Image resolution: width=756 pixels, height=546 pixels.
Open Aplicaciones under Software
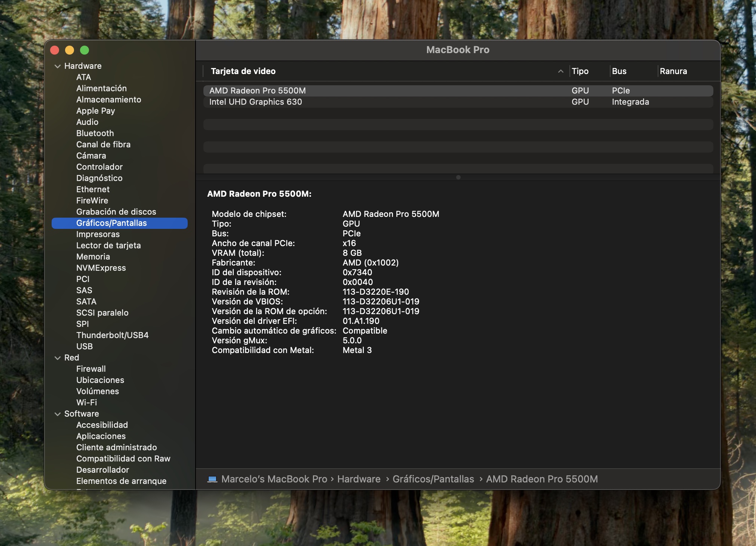tap(101, 436)
